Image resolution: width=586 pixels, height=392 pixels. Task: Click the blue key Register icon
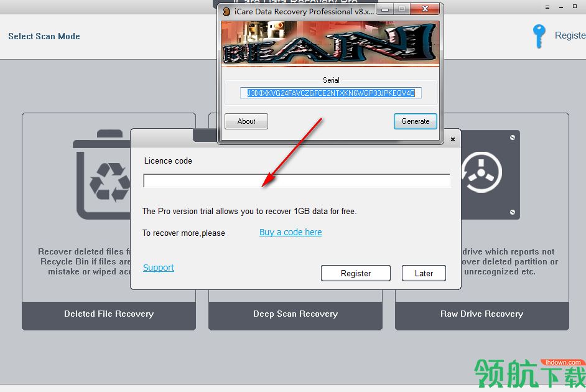coord(539,36)
